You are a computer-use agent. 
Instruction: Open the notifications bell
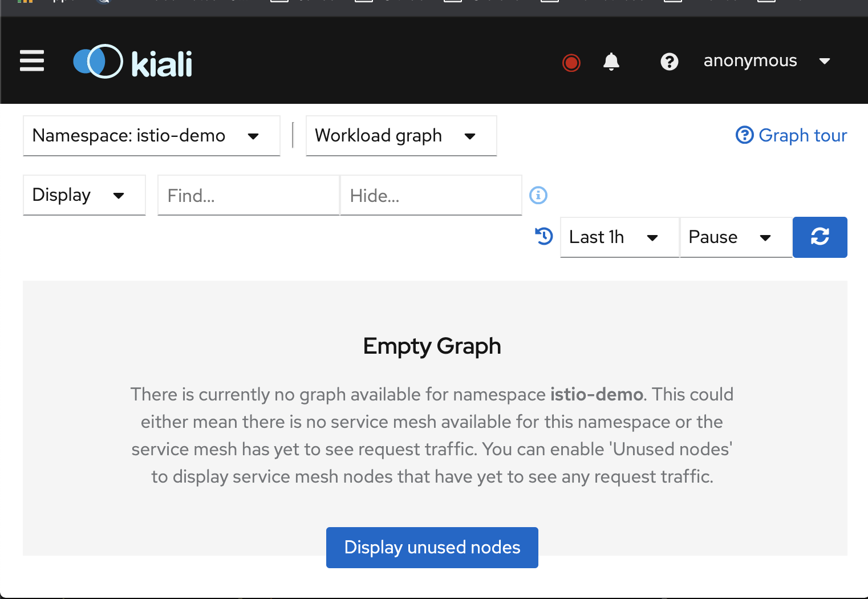611,62
